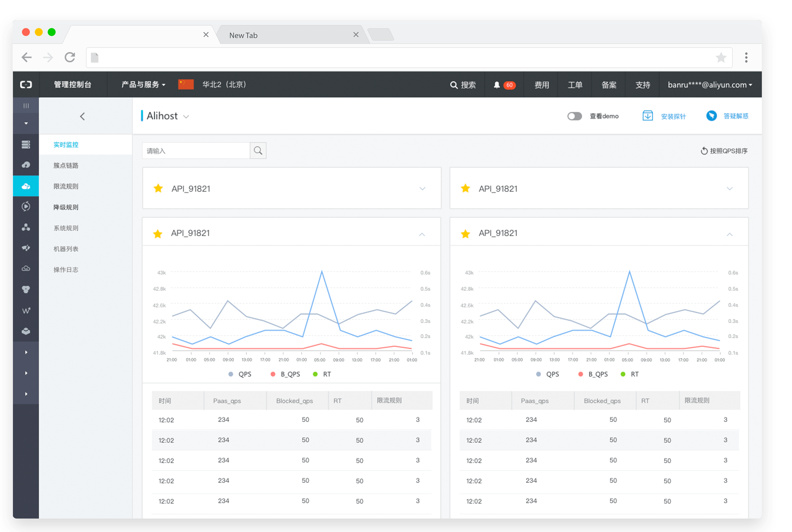Click the bookmark star in the address bar
The image size is (792, 532).
coord(721,58)
